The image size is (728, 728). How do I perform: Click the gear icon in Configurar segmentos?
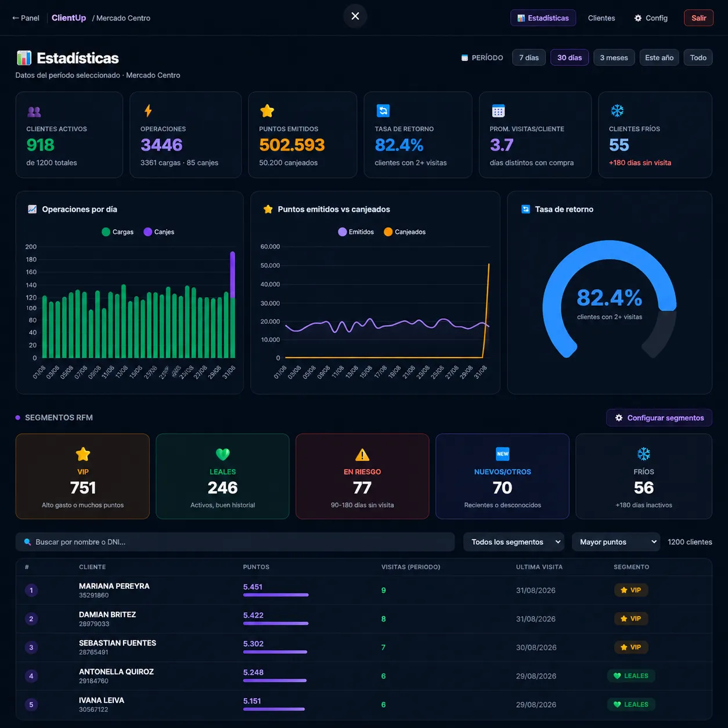coord(619,418)
